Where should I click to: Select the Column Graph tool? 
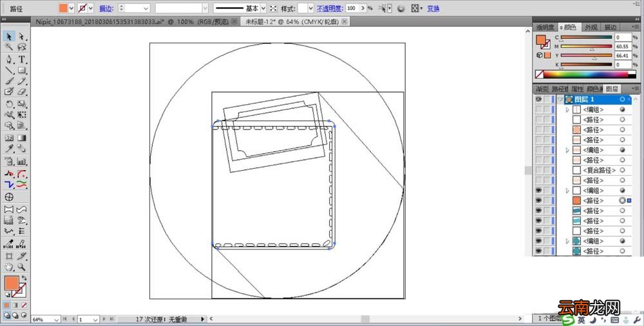(21, 162)
